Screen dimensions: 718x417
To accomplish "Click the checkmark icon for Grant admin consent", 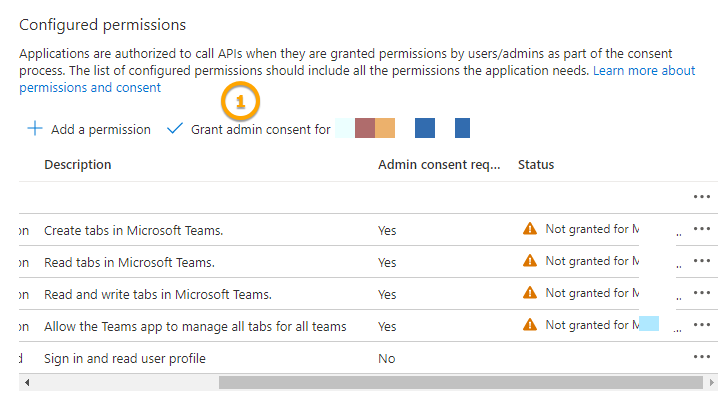I will tap(175, 129).
